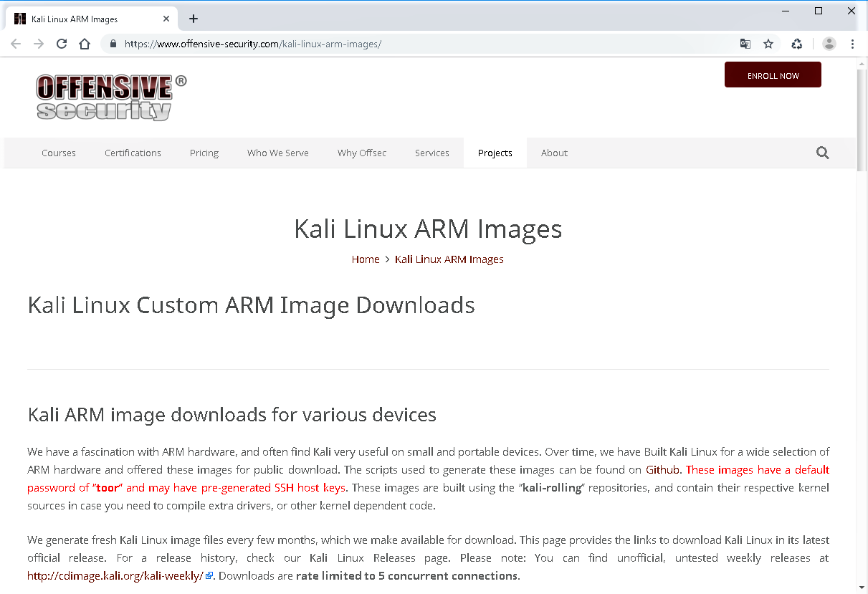
Task: Open the About menu
Action: [x=554, y=153]
